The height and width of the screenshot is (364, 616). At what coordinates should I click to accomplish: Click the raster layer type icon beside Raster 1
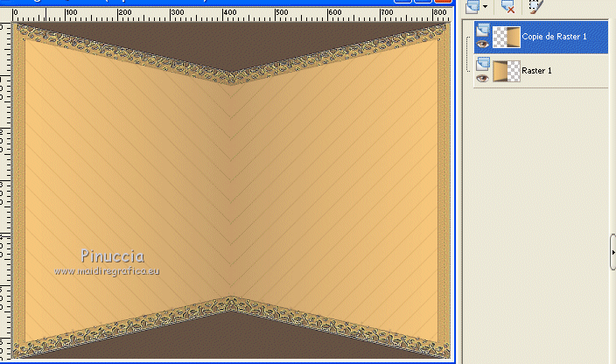[483, 64]
